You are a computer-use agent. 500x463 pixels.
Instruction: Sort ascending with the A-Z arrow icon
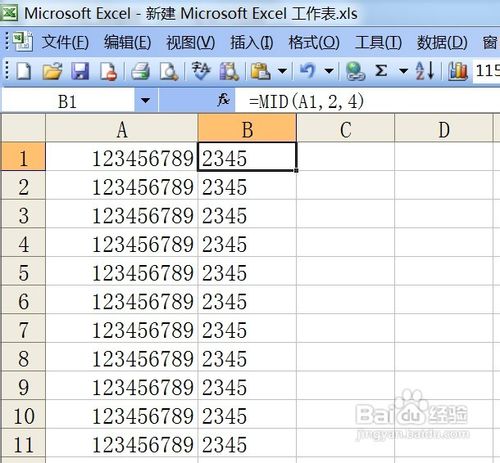coord(425,71)
